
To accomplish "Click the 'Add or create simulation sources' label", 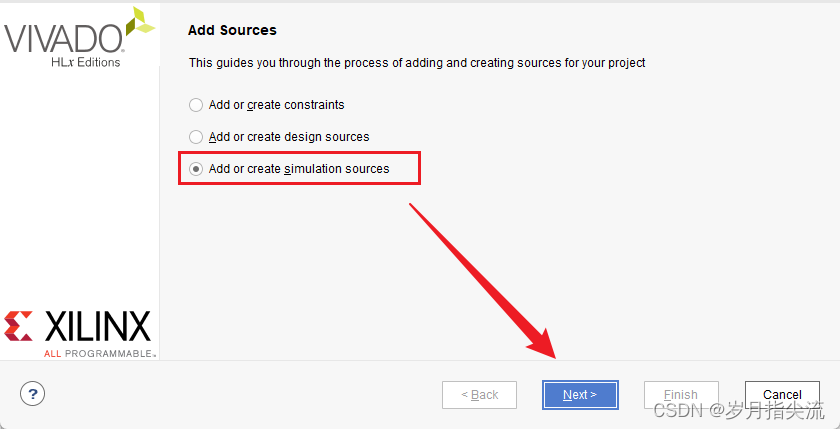I will click(299, 169).
